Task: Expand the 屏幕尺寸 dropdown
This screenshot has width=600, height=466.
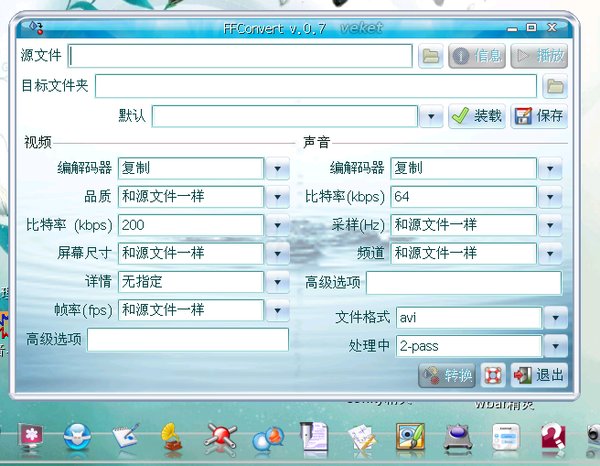Action: [x=277, y=254]
